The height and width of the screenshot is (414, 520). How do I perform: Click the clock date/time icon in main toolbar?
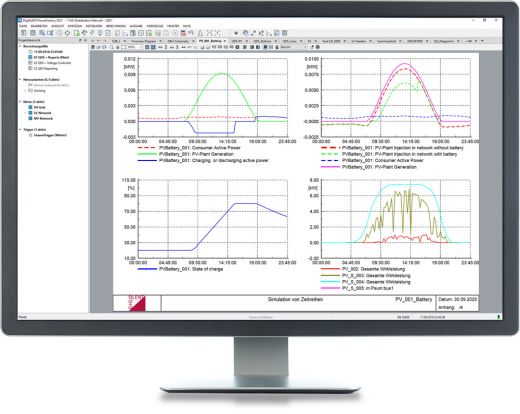tap(59, 33)
